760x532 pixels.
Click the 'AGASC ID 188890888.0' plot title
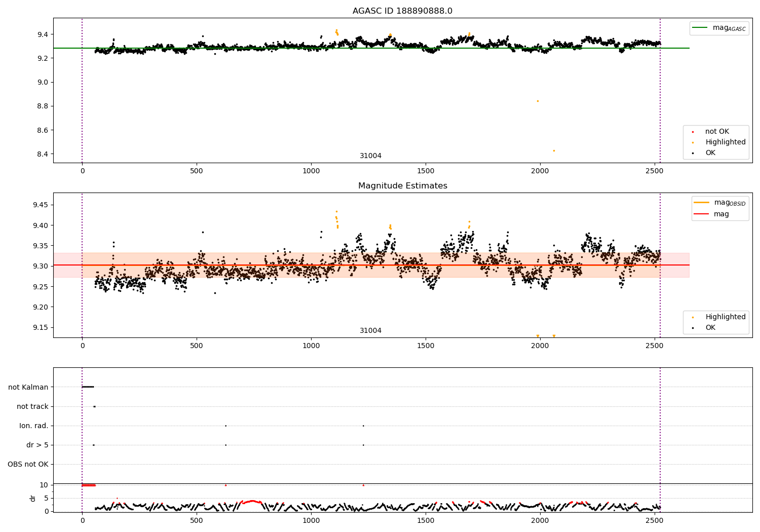point(402,11)
